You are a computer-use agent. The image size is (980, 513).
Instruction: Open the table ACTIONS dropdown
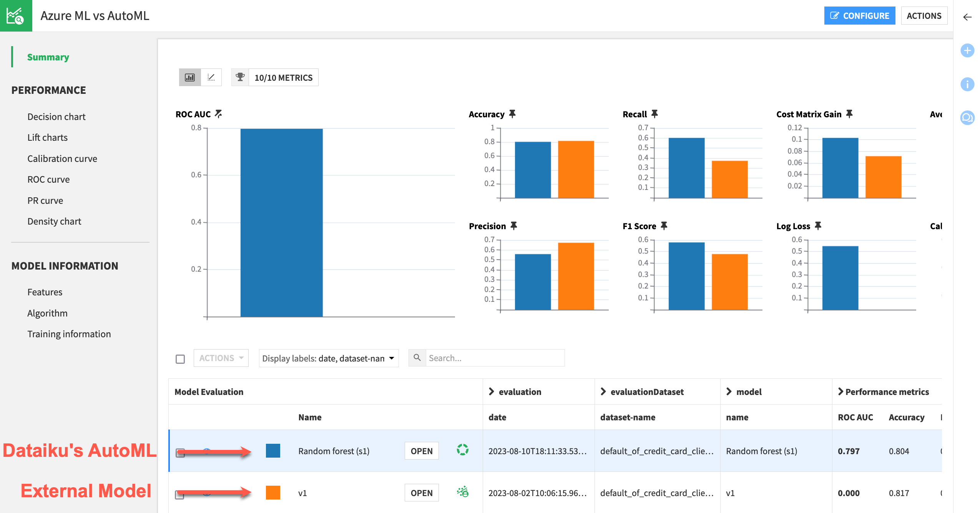(x=221, y=358)
